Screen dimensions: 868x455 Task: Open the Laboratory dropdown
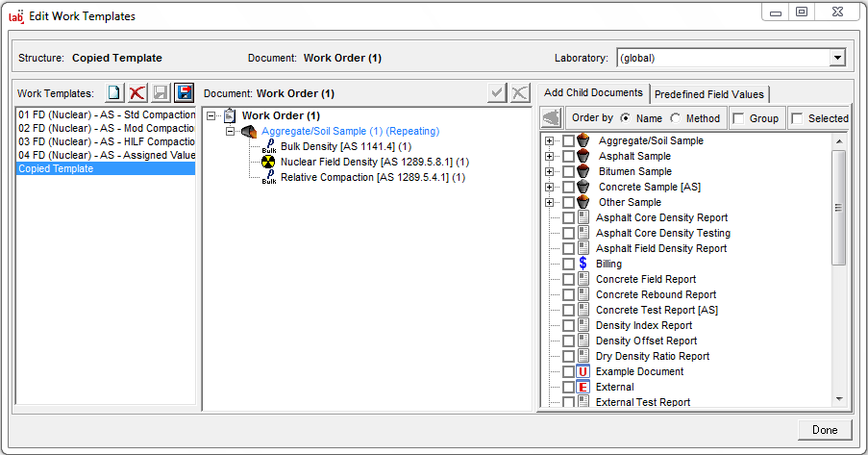pyautogui.click(x=837, y=58)
